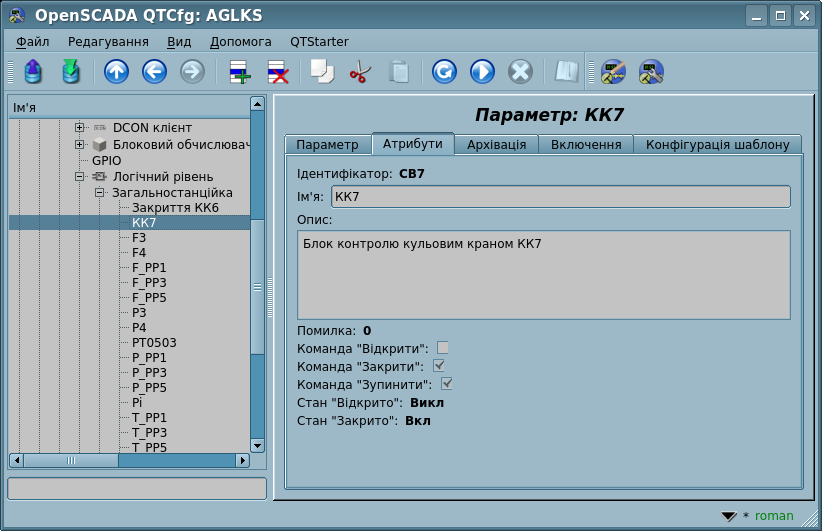This screenshot has height=531, width=822.
Task: Click the delete item icon
Action: [277, 72]
